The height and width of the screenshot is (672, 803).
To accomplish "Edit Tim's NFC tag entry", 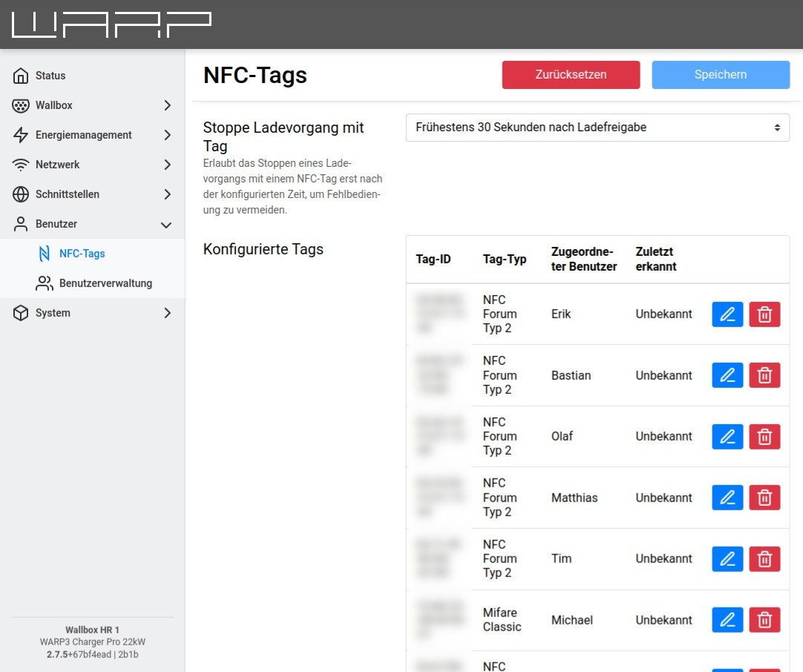I will [727, 559].
